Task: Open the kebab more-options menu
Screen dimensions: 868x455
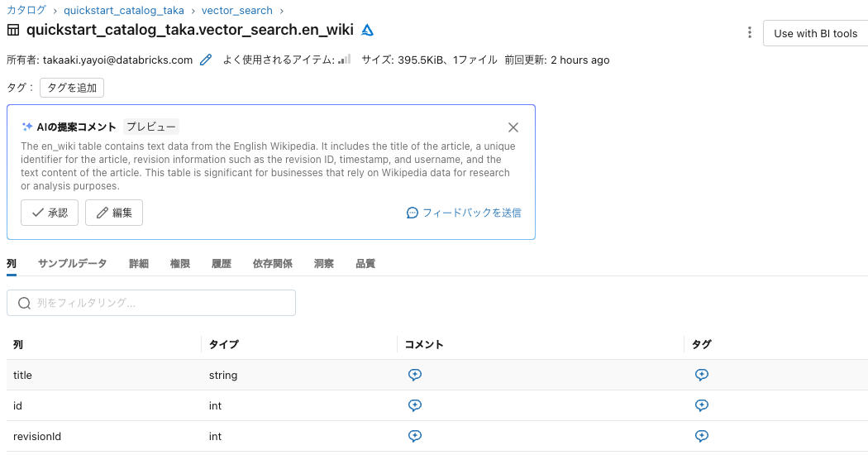Action: (x=750, y=33)
